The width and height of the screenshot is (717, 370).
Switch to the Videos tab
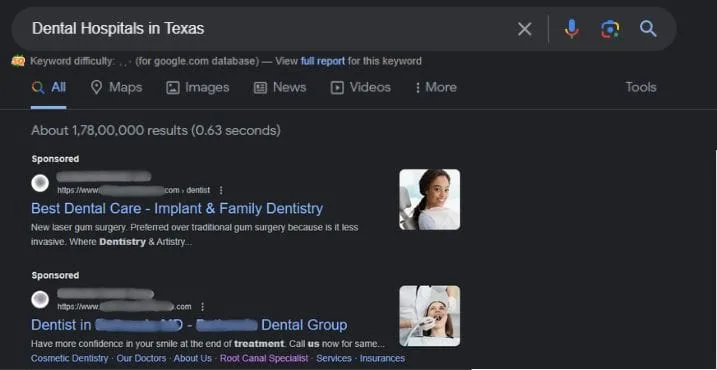pos(361,87)
